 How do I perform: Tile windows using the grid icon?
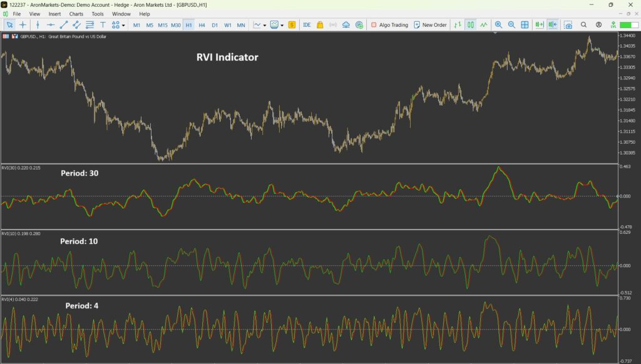click(525, 25)
